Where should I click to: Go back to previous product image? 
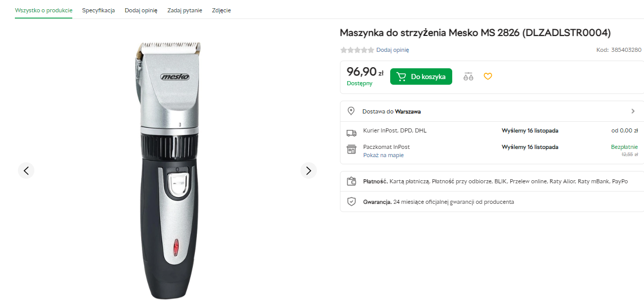(x=26, y=170)
